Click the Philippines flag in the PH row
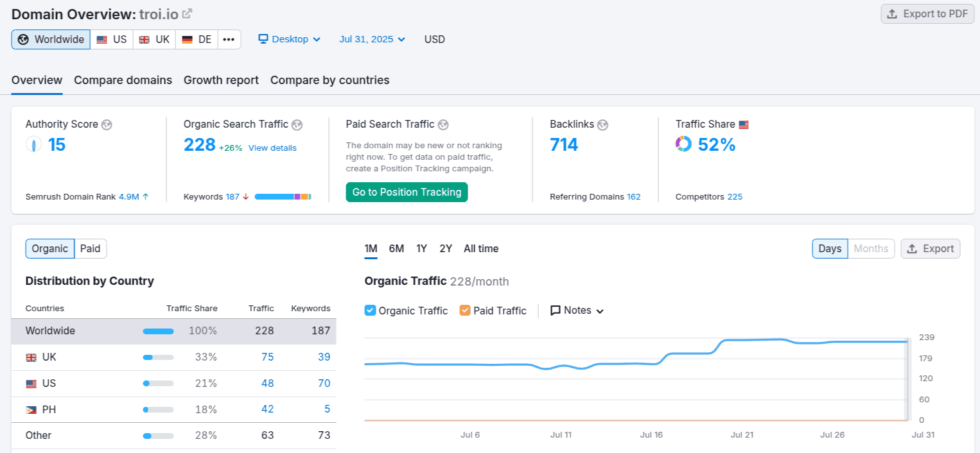This screenshot has width=980, height=453. click(x=31, y=409)
